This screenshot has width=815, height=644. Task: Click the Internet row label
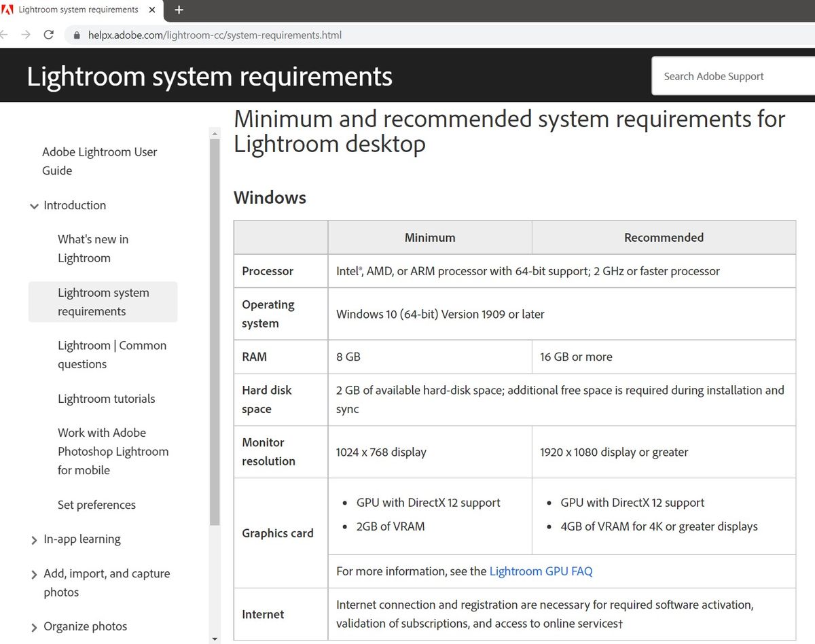click(263, 614)
